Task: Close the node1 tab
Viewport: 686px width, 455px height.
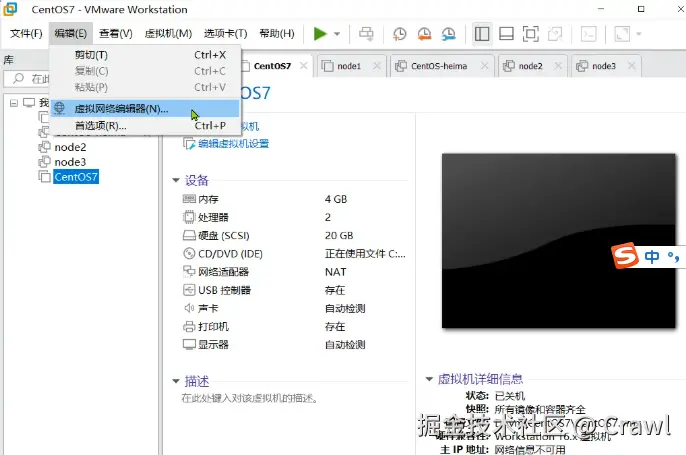Action: click(377, 66)
